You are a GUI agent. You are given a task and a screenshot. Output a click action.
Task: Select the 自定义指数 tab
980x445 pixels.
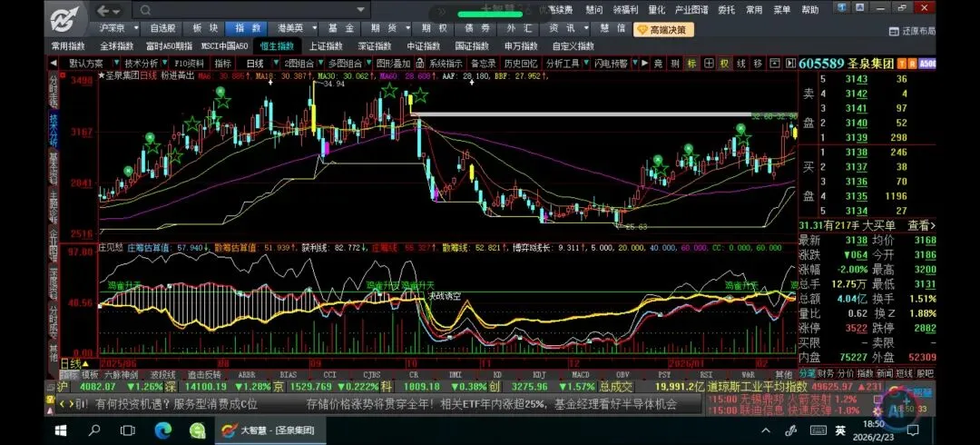(573, 45)
